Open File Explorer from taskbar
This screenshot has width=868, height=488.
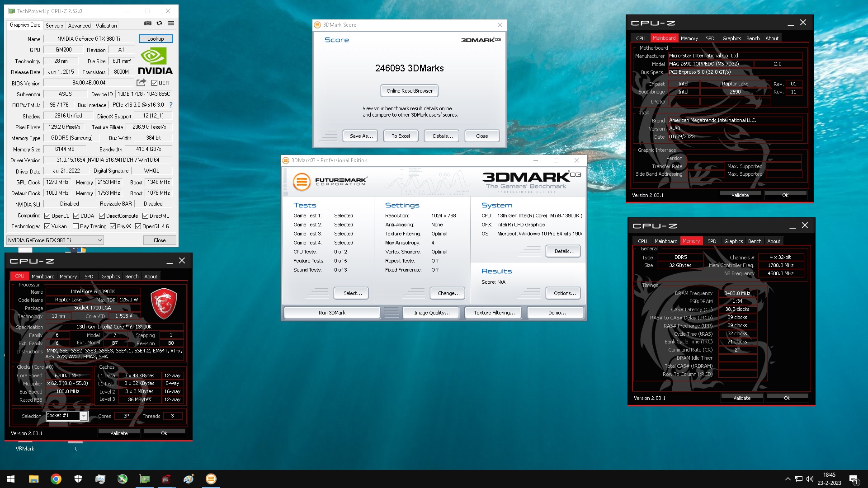tap(33, 479)
